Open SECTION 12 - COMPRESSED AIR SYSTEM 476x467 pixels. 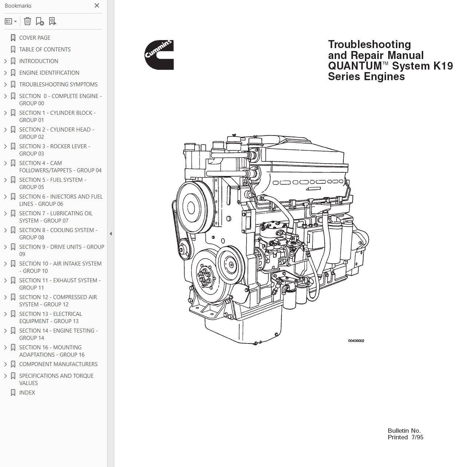(x=58, y=301)
